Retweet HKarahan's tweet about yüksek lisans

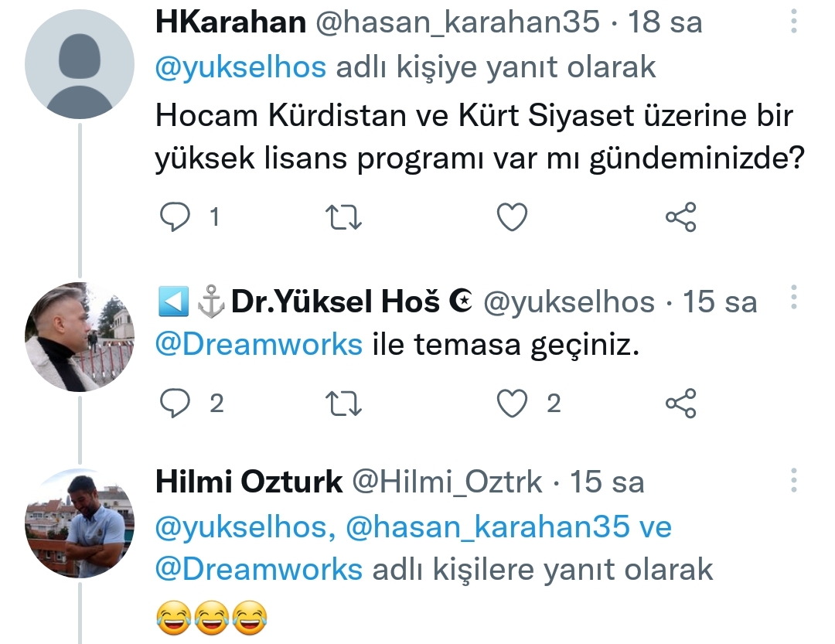(x=343, y=217)
